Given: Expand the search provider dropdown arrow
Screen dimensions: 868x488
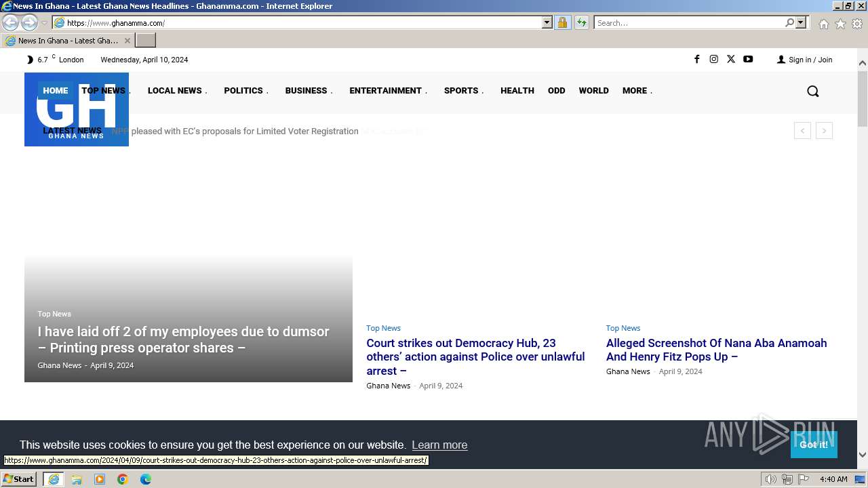Looking at the screenshot, I should (x=801, y=22).
